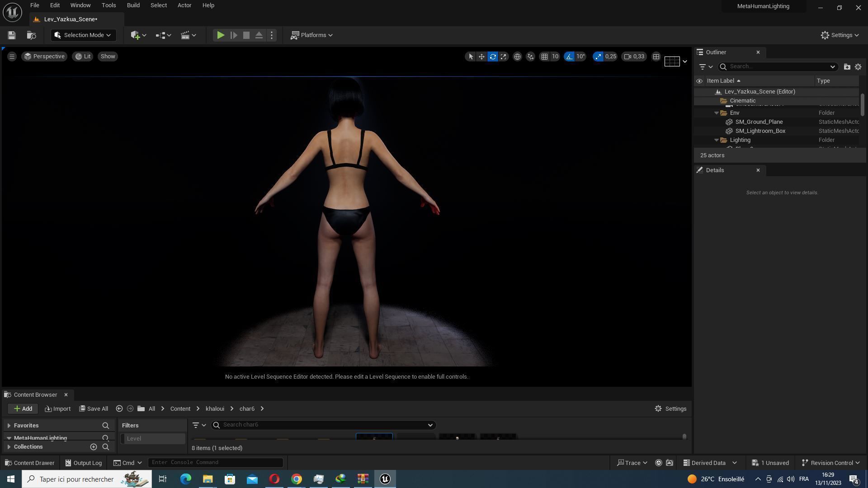Open the Blueprints toolbar dropdown
The image size is (868, 488).
[163, 35]
